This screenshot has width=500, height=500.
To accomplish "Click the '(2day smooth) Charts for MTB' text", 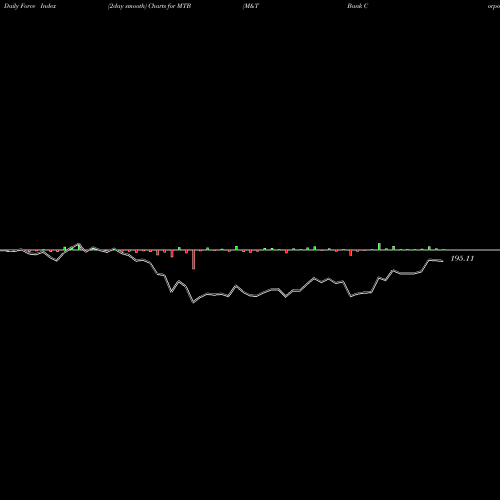I will pos(149,6).
